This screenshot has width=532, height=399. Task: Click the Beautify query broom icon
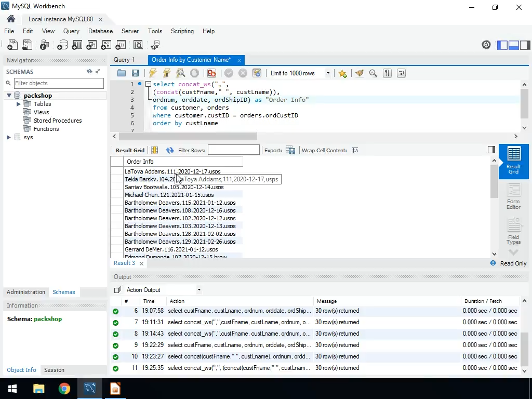359,73
